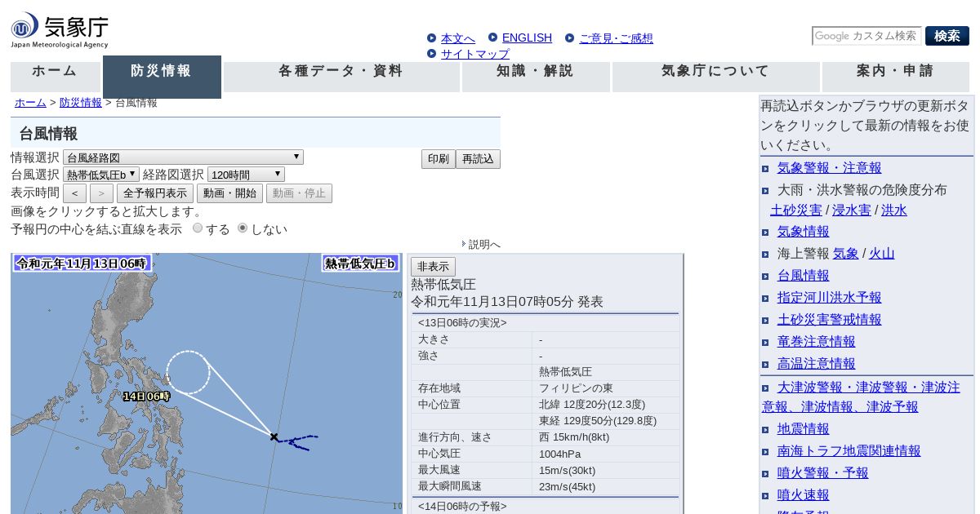Click ホーム in the breadcrumb
The image size is (980, 514).
[x=30, y=103]
